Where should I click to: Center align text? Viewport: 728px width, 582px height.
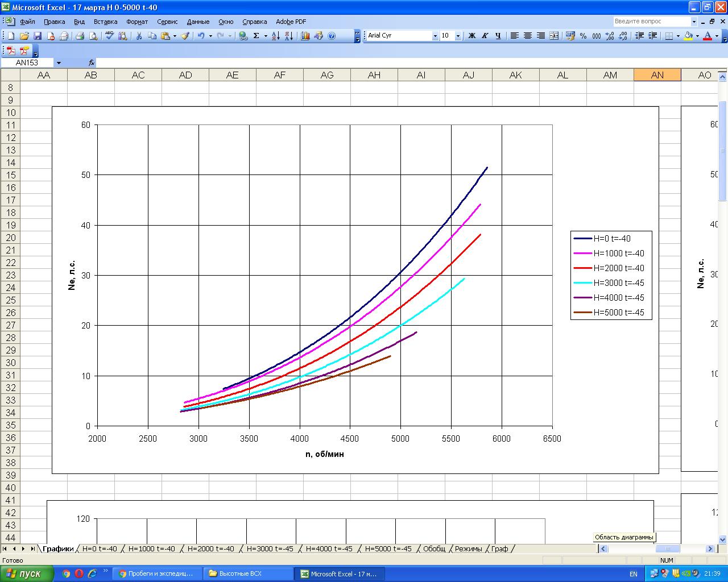(527, 36)
